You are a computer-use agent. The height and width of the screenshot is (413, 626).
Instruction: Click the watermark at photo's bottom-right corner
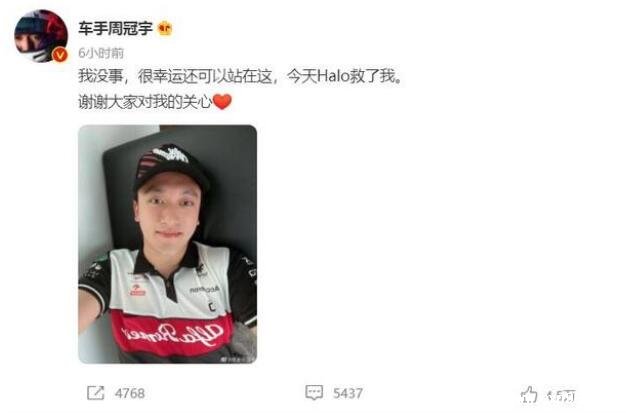pyautogui.click(x=237, y=359)
